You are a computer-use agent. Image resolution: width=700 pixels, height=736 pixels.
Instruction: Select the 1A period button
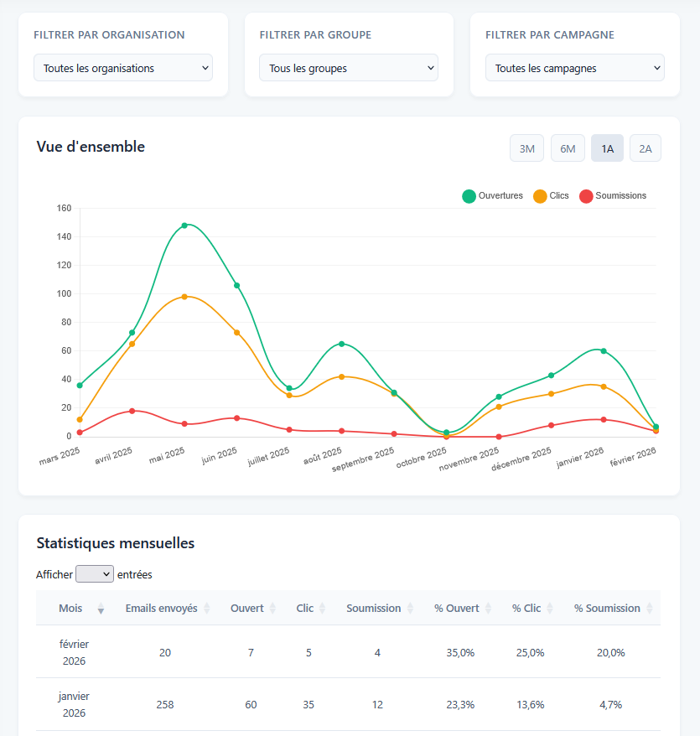(x=607, y=148)
